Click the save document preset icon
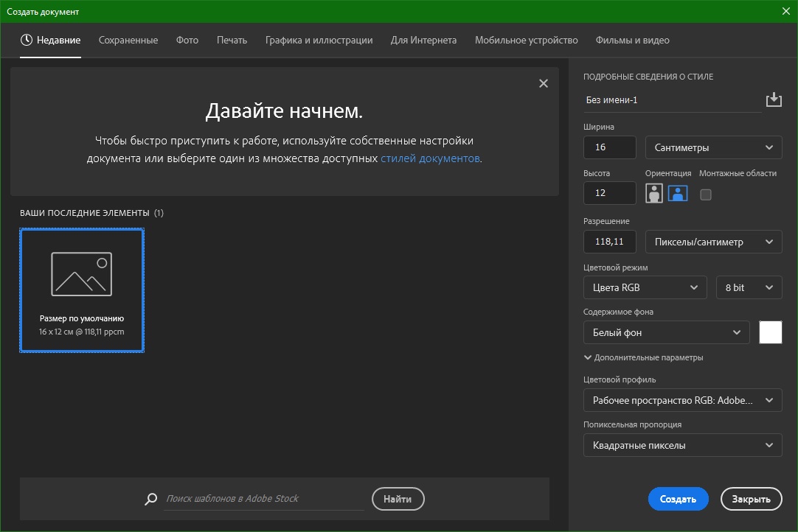Viewport: 798px width, 532px height. coord(774,98)
